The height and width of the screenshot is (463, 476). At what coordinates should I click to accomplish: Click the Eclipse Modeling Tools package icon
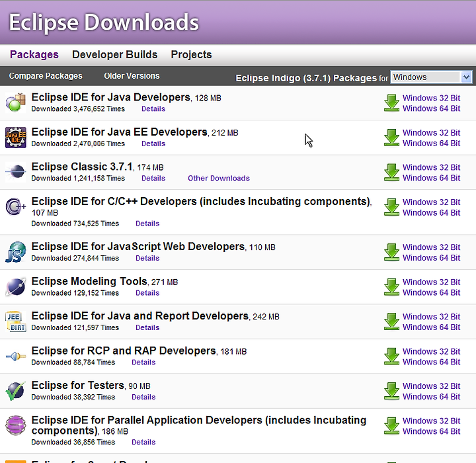coord(15,286)
